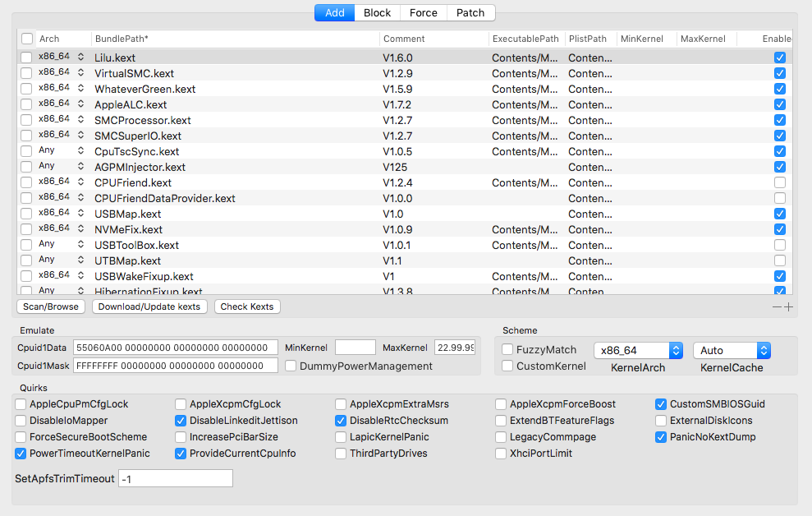Viewport: 812px width, 516px height.
Task: Click the MinKernel field in Emulate
Action: point(356,348)
